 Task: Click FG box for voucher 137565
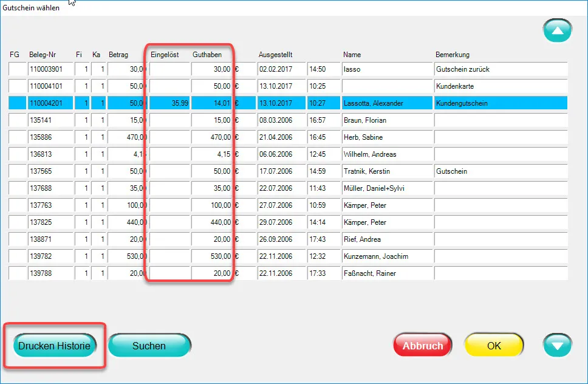click(x=17, y=171)
